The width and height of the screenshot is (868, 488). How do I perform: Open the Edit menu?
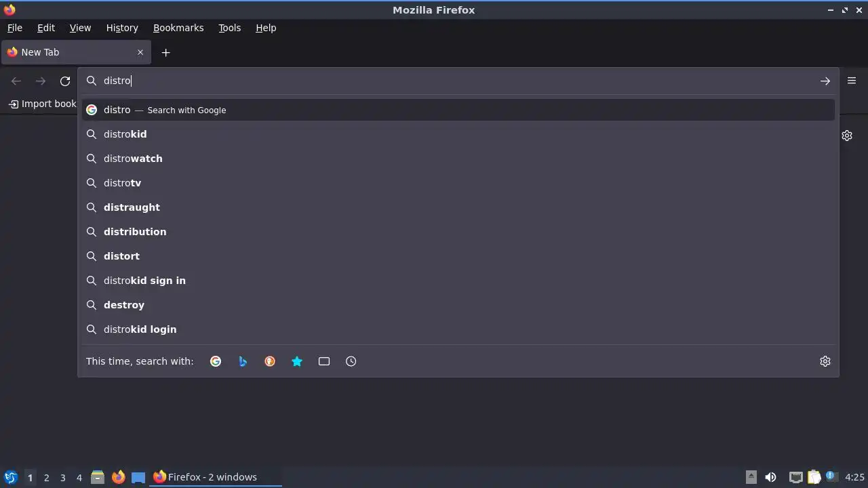(x=46, y=28)
